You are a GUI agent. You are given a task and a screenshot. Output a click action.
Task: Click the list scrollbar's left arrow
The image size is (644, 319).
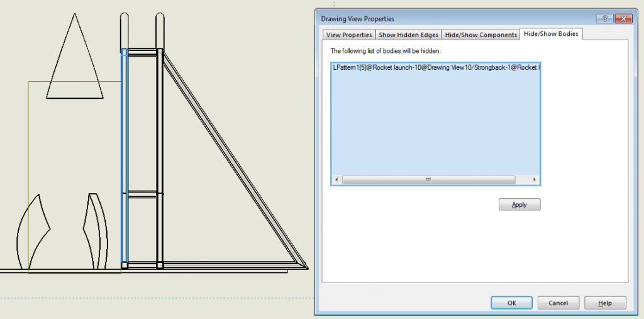pos(336,180)
